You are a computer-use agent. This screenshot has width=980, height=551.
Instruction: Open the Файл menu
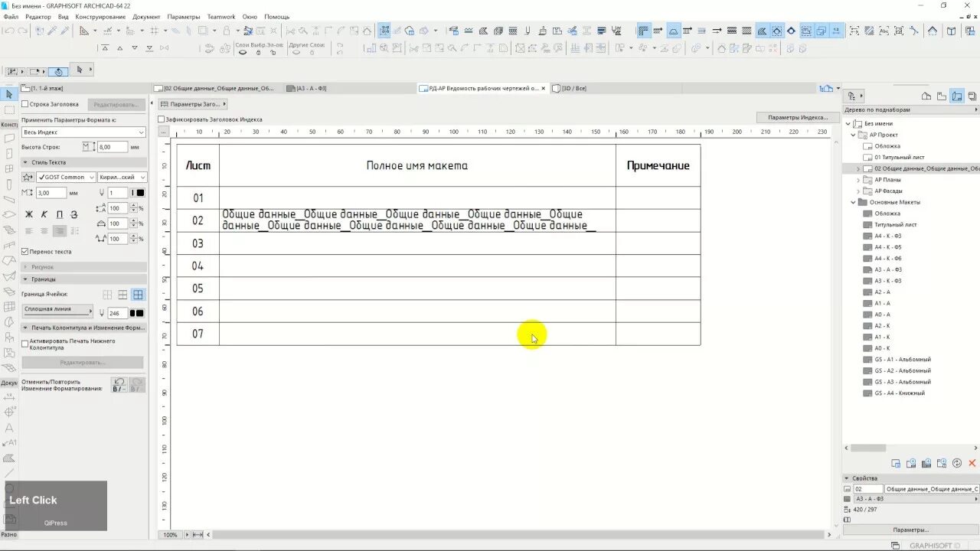11,17
